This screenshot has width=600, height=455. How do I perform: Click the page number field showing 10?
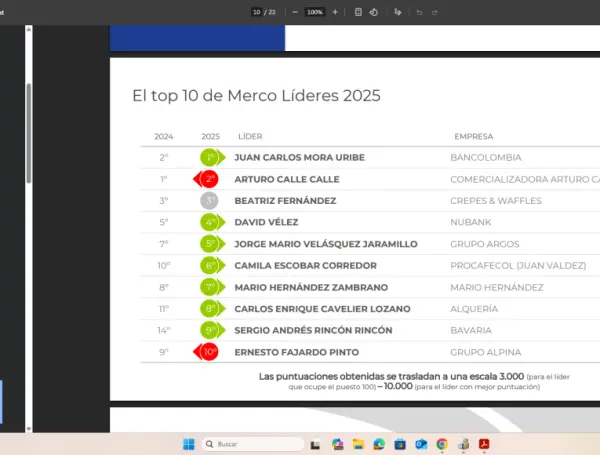[257, 12]
